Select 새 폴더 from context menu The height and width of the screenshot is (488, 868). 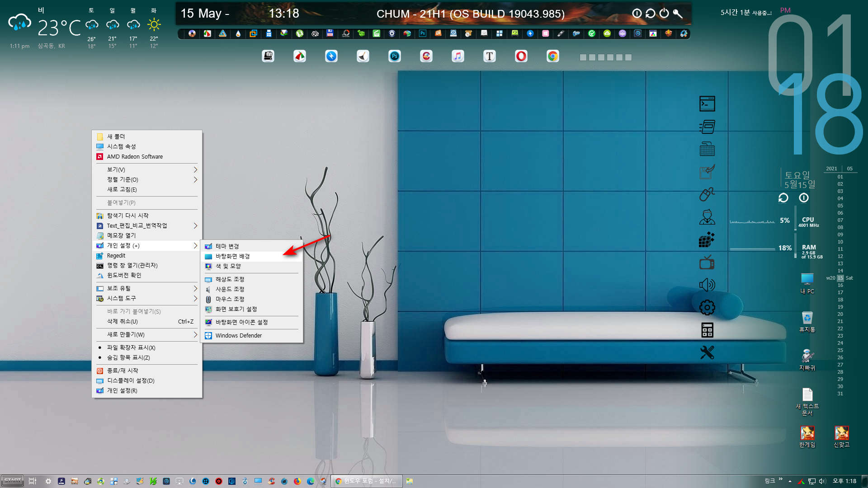point(147,136)
